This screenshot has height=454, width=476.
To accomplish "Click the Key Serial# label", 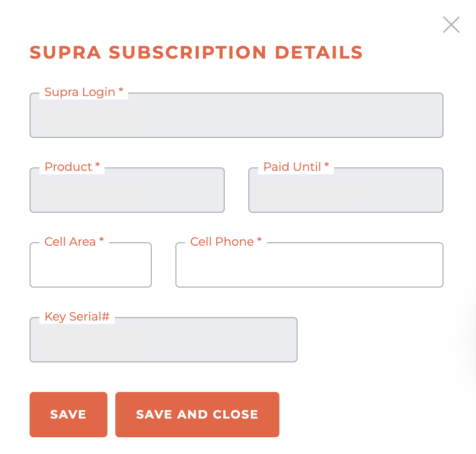I will tap(76, 317).
